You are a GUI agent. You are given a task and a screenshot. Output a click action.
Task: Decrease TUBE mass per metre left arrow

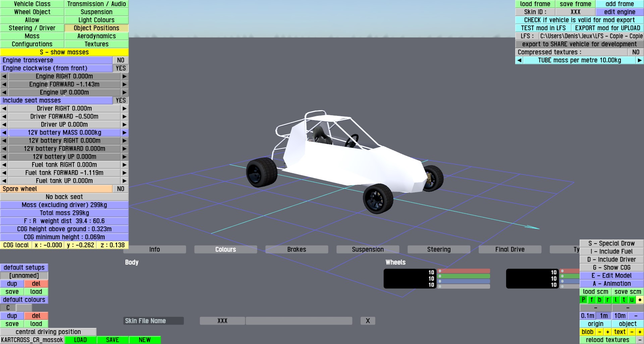coord(519,60)
